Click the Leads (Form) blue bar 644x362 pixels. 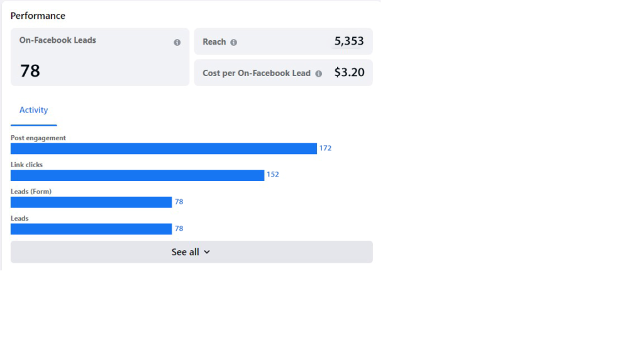pos(91,202)
